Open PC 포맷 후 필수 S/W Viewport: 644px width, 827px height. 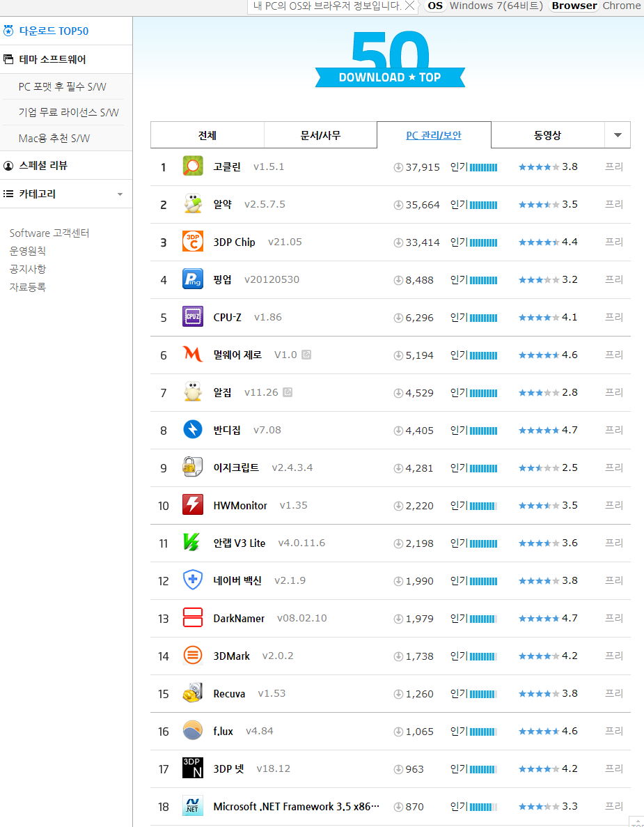pyautogui.click(x=62, y=86)
